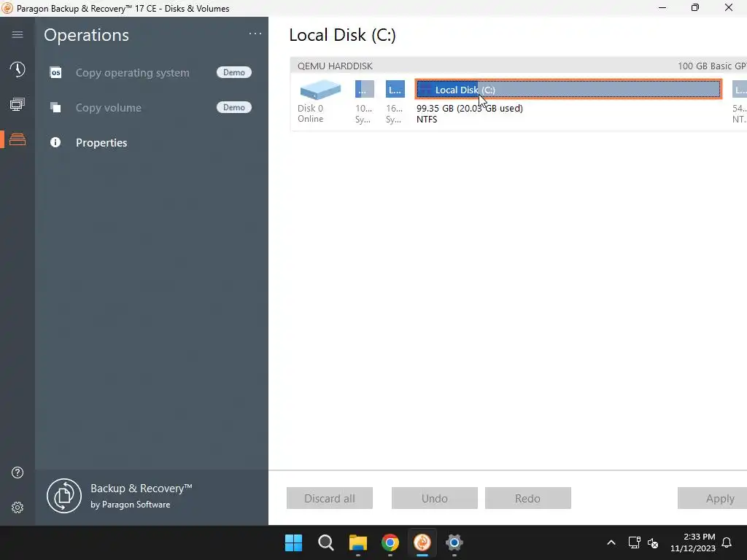Show hidden system tray icons
The image size is (747, 560).
tap(611, 542)
